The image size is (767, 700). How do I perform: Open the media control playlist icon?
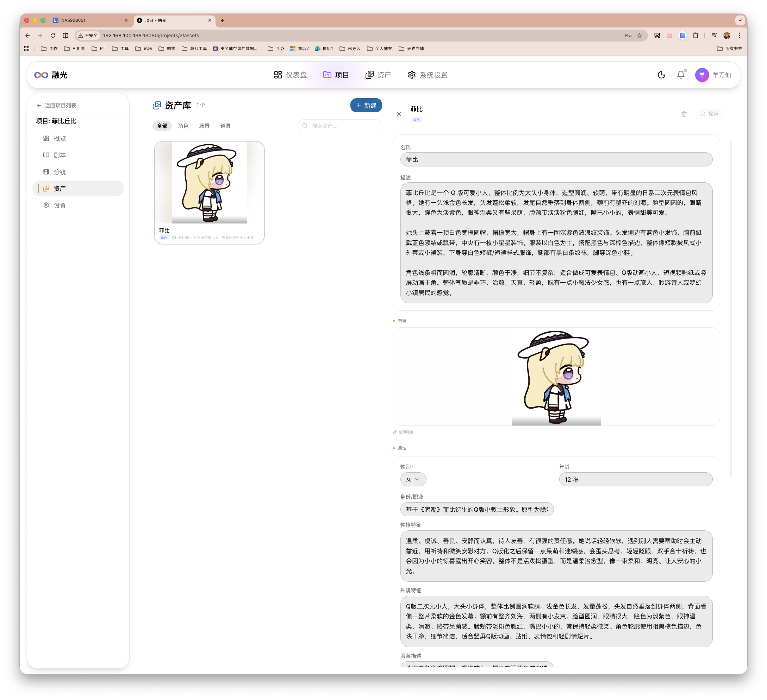pos(714,35)
